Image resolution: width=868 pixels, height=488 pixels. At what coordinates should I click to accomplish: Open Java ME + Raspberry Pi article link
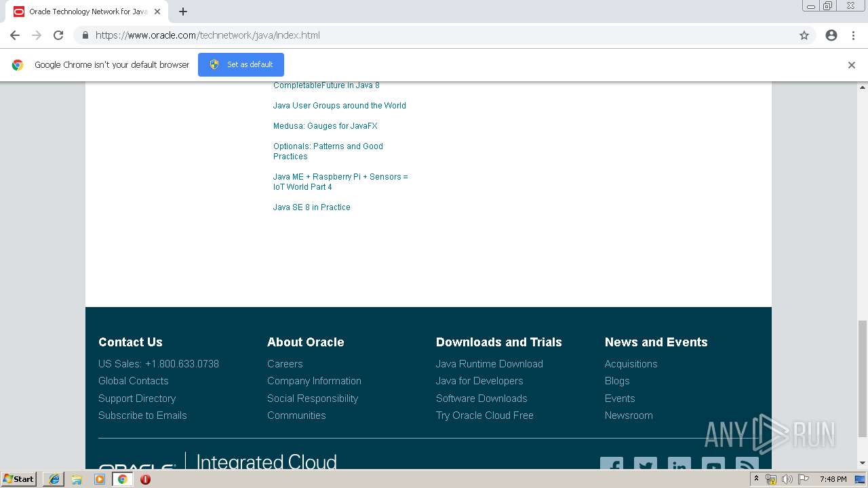(x=340, y=182)
